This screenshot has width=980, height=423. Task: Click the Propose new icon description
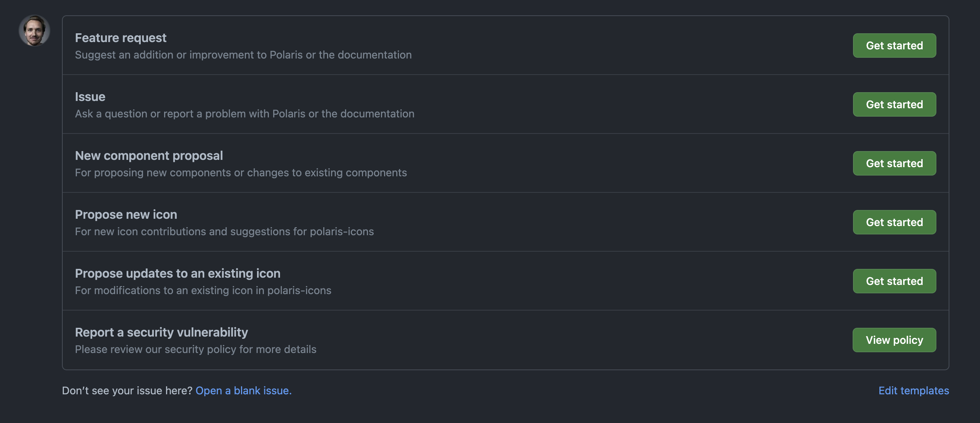[225, 231]
